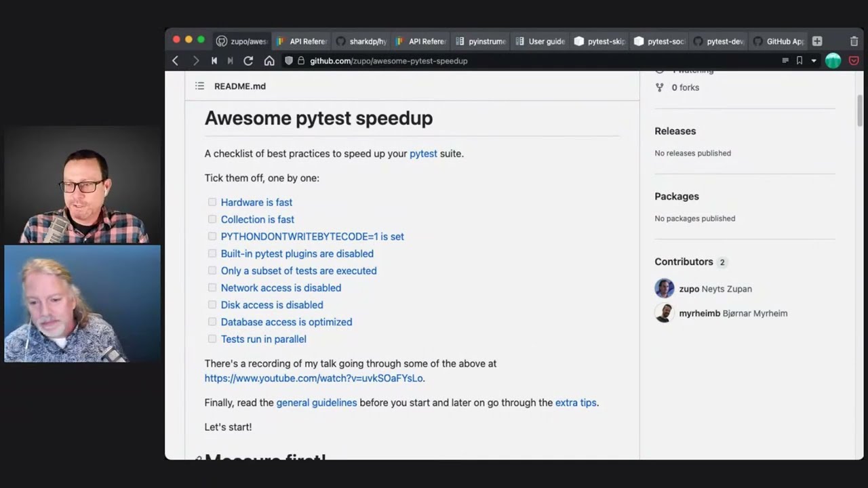
Task: Click the padlock site security icon
Action: (x=301, y=61)
